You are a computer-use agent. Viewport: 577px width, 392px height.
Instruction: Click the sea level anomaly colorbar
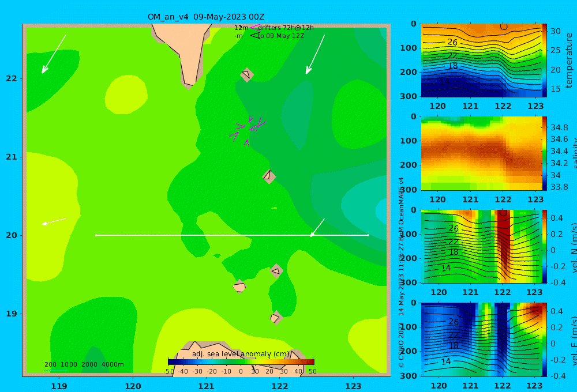click(241, 362)
